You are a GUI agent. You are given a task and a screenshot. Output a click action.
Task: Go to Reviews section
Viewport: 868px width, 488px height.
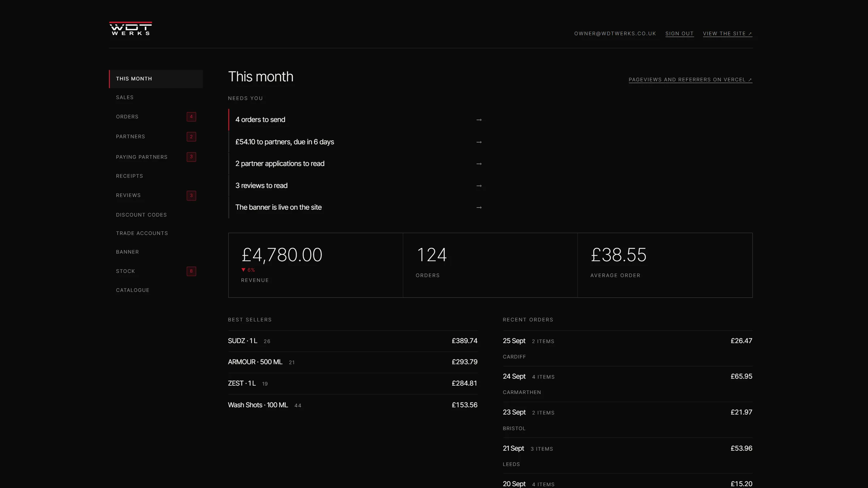click(156, 196)
